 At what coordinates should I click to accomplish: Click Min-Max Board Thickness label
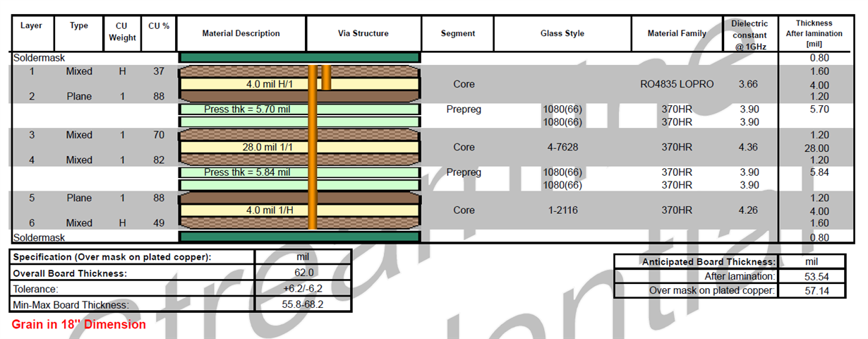[x=71, y=305]
